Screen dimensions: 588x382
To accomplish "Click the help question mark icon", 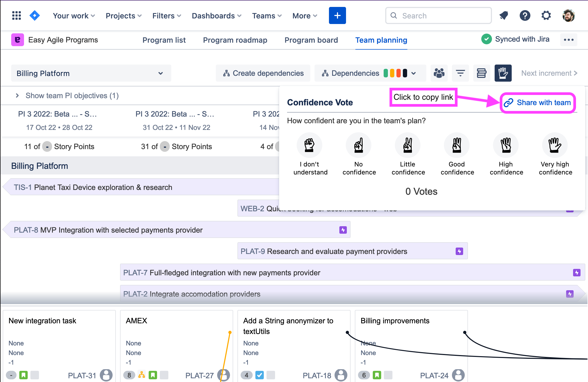I will pos(525,15).
